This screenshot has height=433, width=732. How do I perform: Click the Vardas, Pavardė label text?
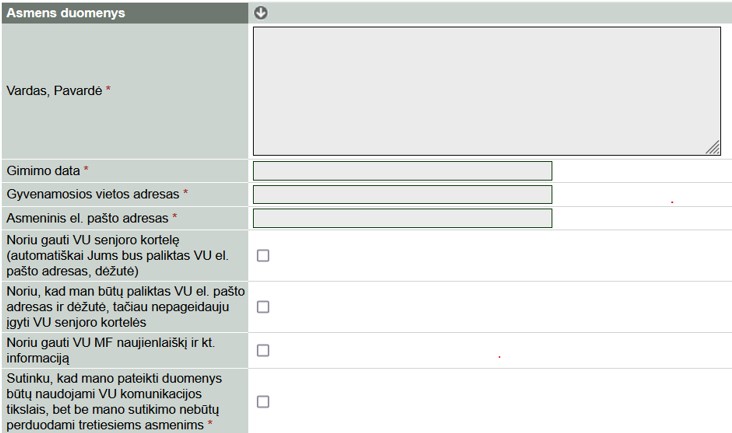point(54,90)
